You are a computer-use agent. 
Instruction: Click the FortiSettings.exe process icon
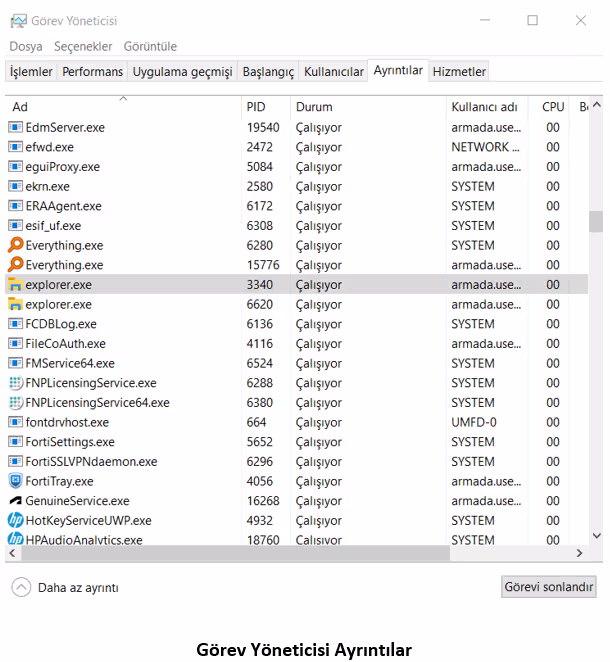[15, 442]
